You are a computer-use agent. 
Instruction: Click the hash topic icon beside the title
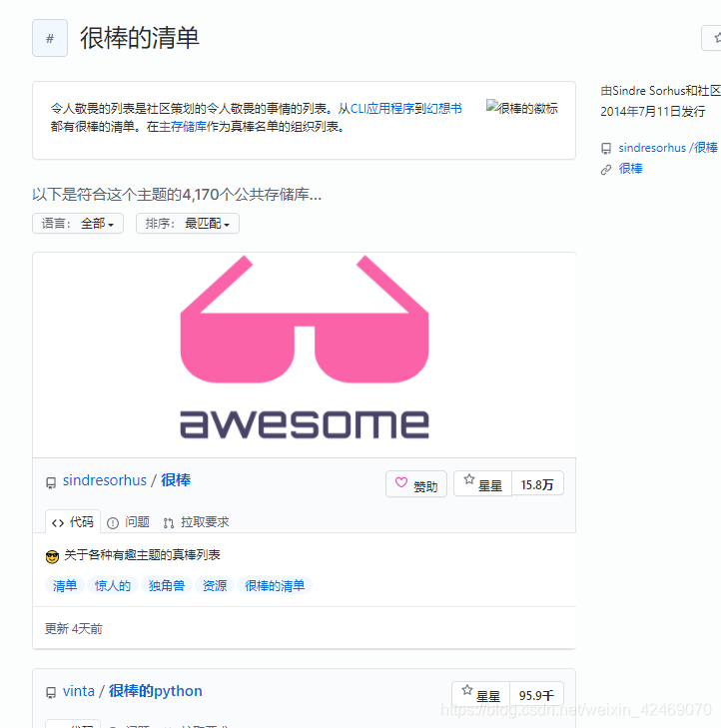[x=50, y=38]
